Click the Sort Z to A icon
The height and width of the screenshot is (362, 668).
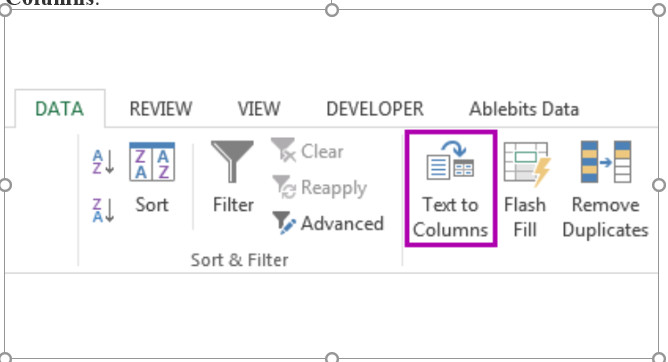point(104,210)
